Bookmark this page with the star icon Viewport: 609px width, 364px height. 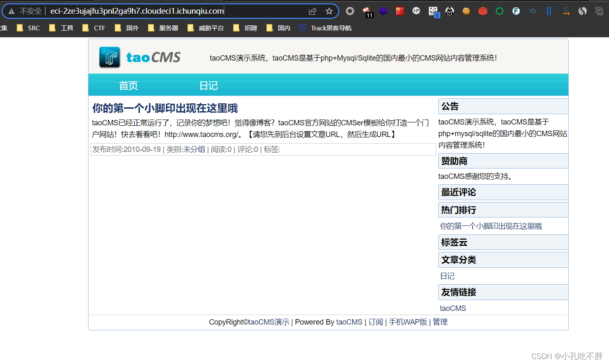329,11
